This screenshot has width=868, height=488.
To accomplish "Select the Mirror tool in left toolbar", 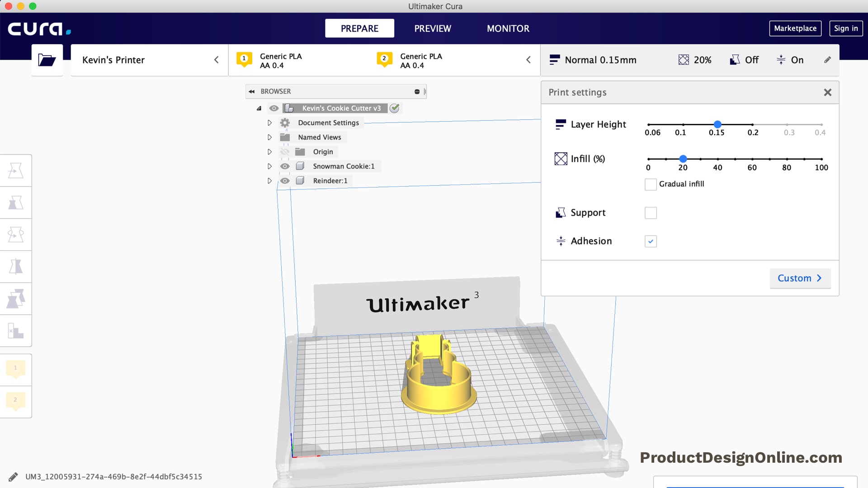I will [x=16, y=267].
